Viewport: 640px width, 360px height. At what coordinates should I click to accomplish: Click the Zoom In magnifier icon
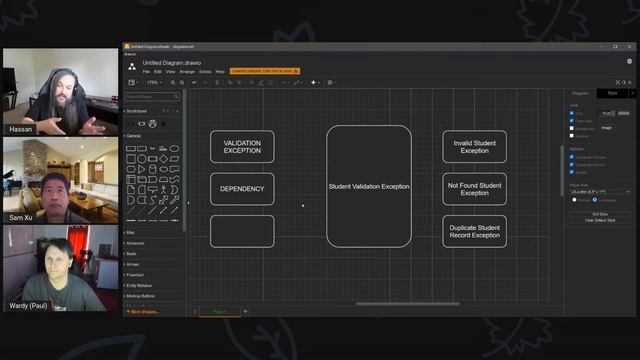[173, 82]
